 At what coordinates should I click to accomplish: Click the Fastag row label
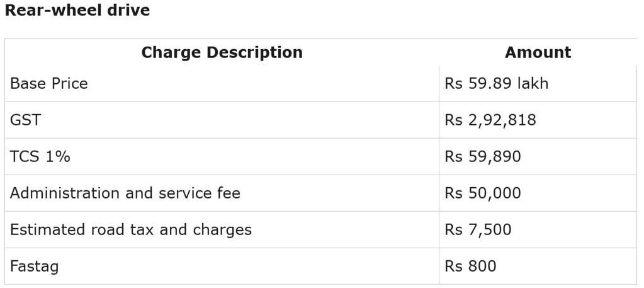(34, 267)
